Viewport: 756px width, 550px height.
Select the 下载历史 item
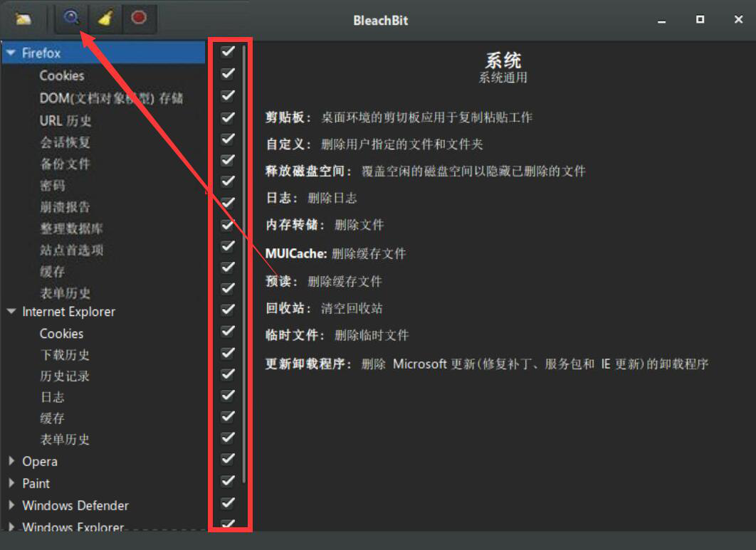65,355
